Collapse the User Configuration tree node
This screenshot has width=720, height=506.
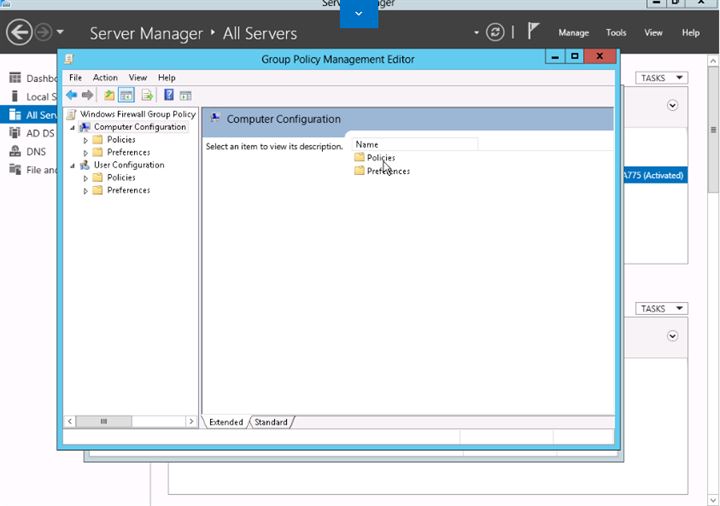(73, 165)
